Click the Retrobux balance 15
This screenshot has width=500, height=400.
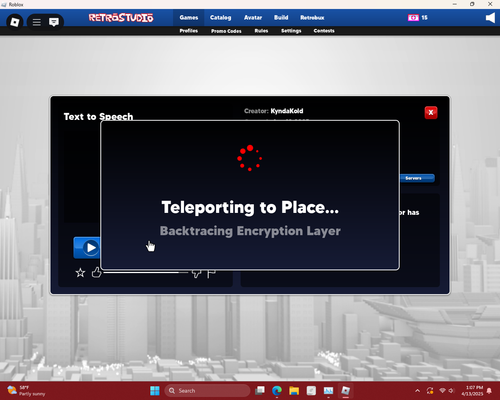[424, 18]
